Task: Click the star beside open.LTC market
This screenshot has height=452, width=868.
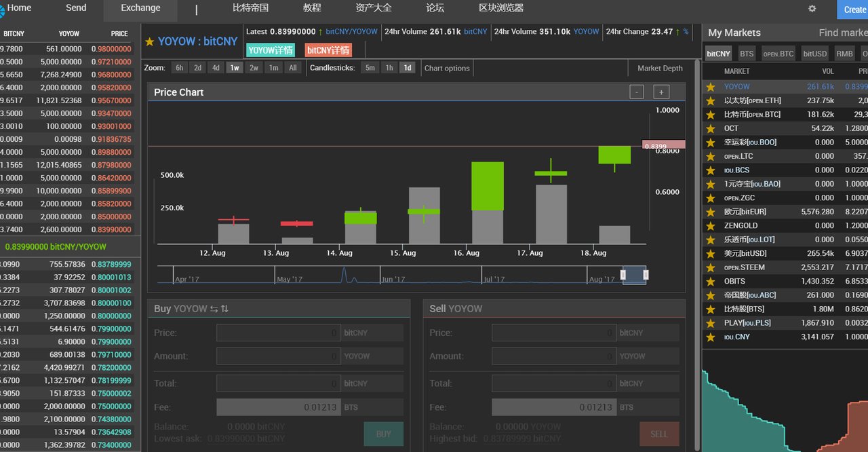Action: coord(711,156)
